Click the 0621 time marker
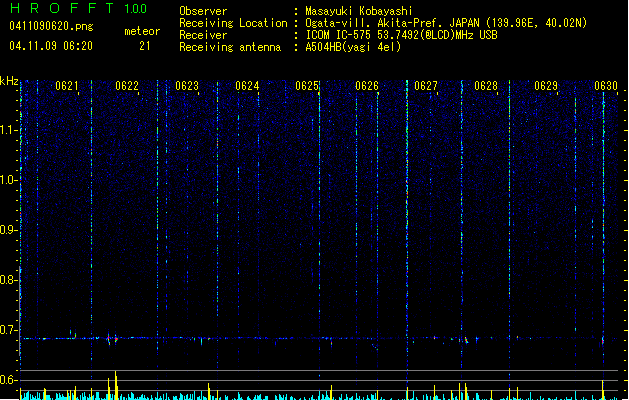This screenshot has width=629, height=400. [67, 86]
